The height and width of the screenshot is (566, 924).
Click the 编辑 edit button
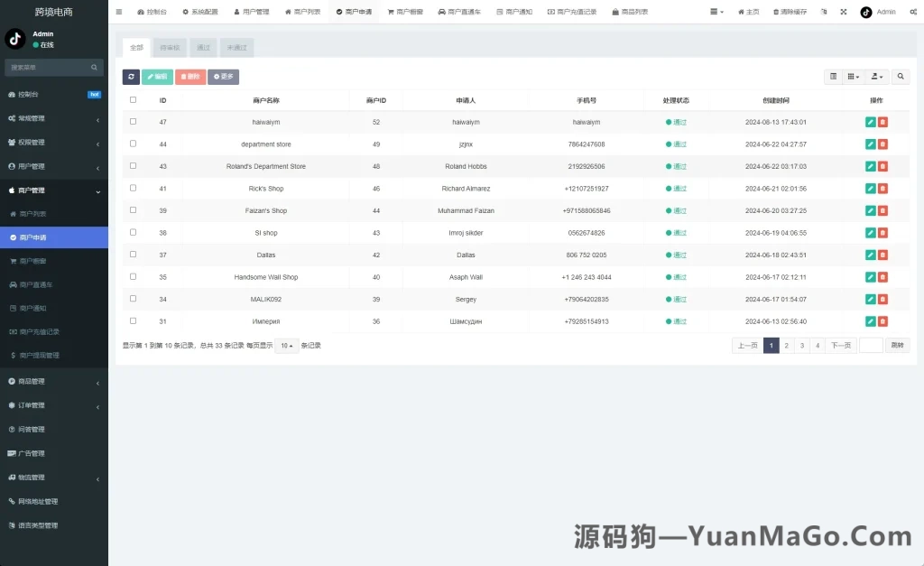coord(159,77)
